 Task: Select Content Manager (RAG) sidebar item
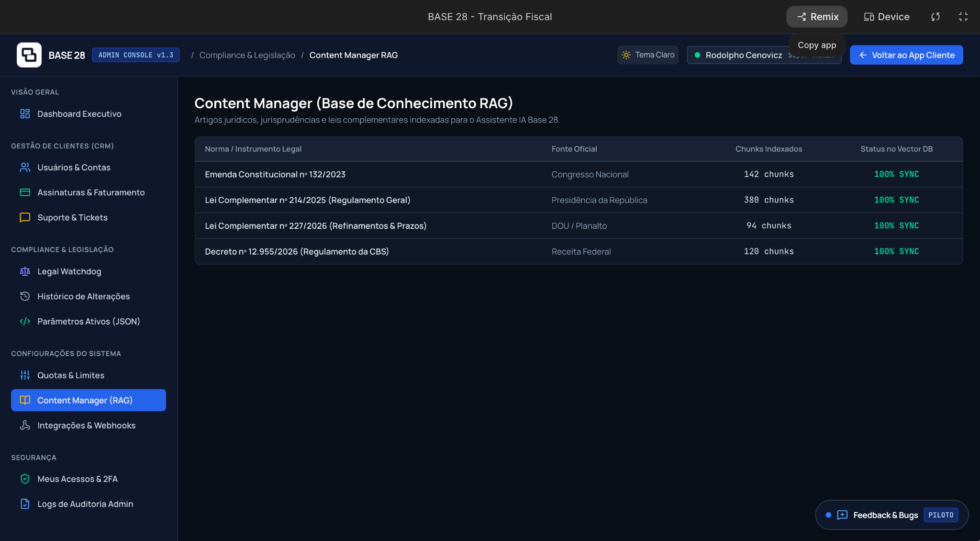click(89, 400)
